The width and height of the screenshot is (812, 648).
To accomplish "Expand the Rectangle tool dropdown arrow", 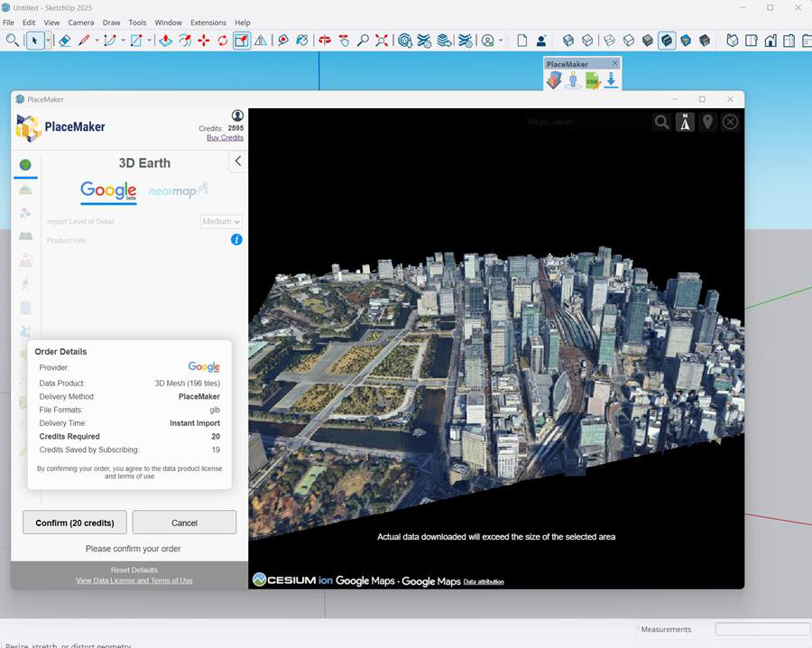I will coord(150,41).
